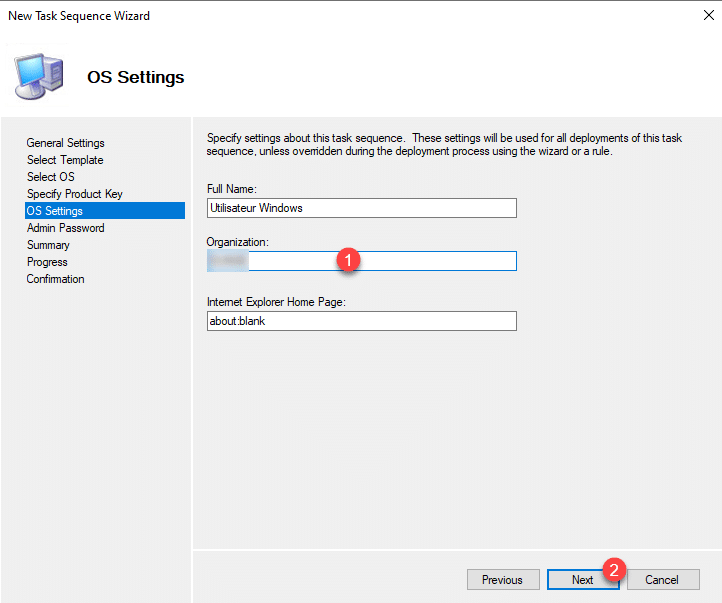Go to the Summary step
The width and height of the screenshot is (722, 603).
point(48,245)
